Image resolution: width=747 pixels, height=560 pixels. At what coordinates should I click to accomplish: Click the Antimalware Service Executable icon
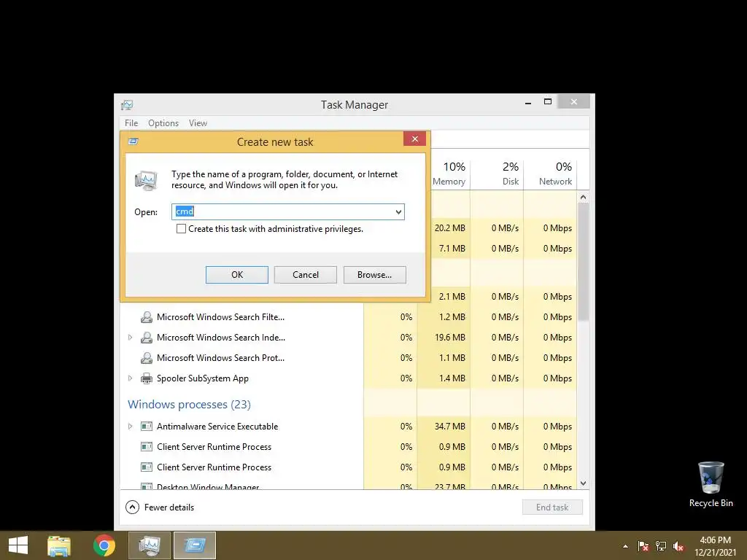[x=146, y=426]
